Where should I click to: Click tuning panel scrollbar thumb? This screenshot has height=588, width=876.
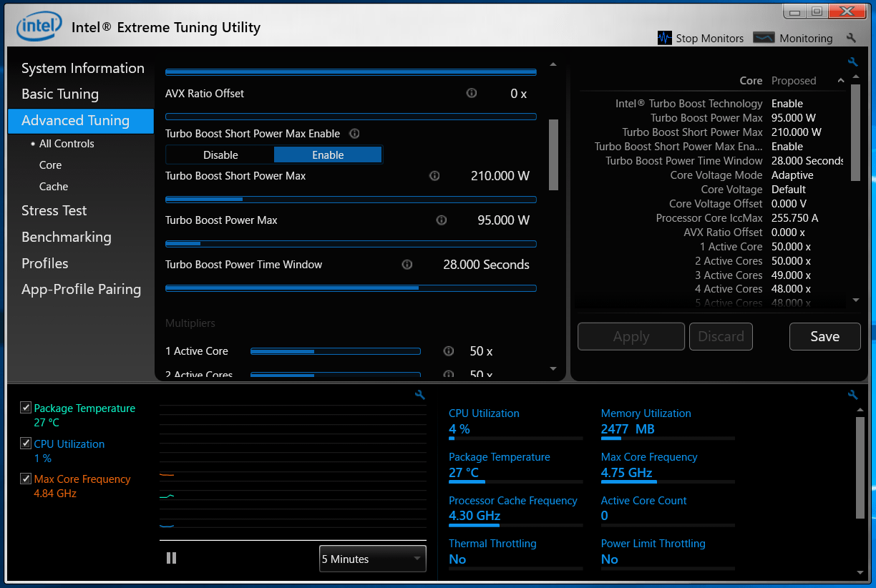click(553, 155)
